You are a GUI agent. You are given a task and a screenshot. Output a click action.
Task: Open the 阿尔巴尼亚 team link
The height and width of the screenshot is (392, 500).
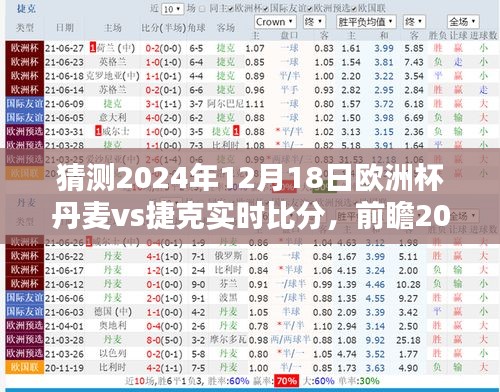point(226,104)
